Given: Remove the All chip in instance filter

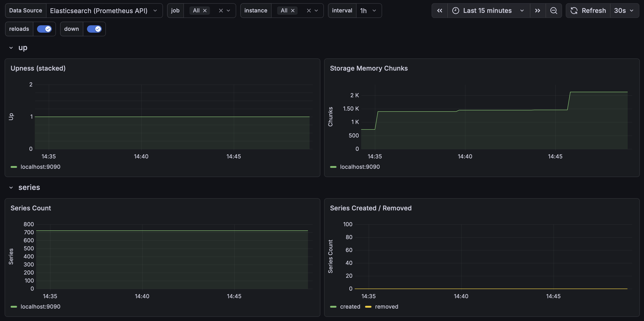Looking at the screenshot, I should coord(293,11).
